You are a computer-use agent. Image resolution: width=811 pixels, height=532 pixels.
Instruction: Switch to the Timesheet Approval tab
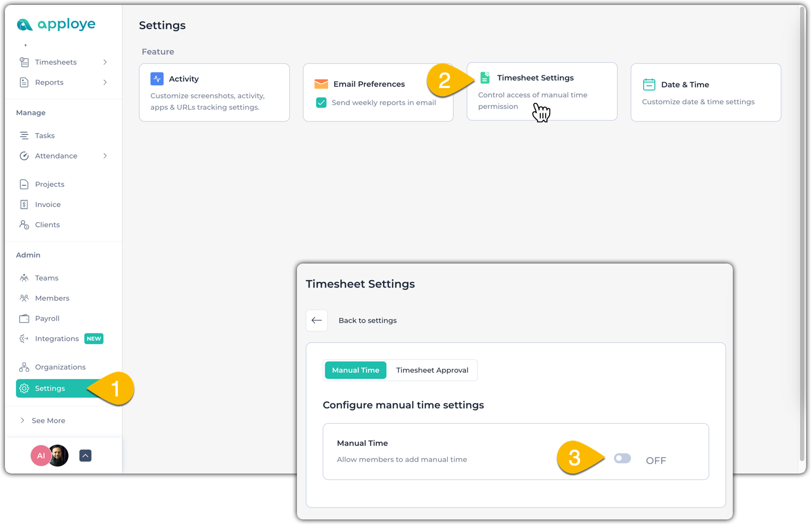click(x=432, y=370)
